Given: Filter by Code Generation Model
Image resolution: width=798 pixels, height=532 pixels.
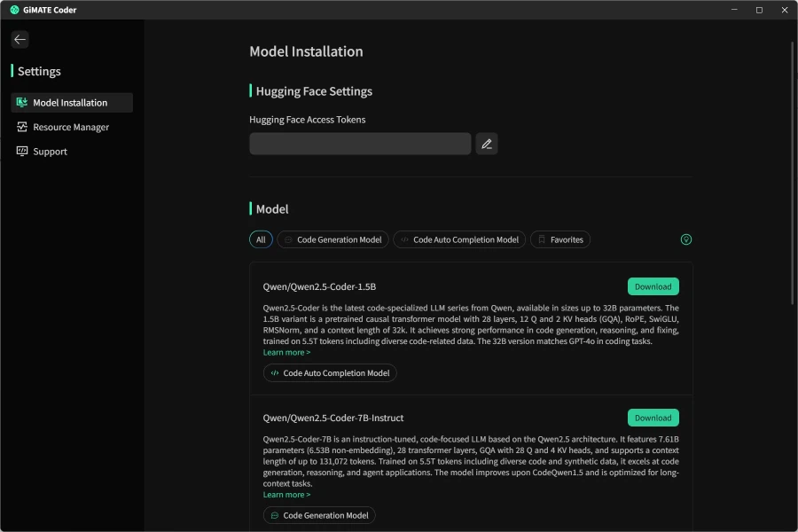Looking at the screenshot, I should pos(332,239).
